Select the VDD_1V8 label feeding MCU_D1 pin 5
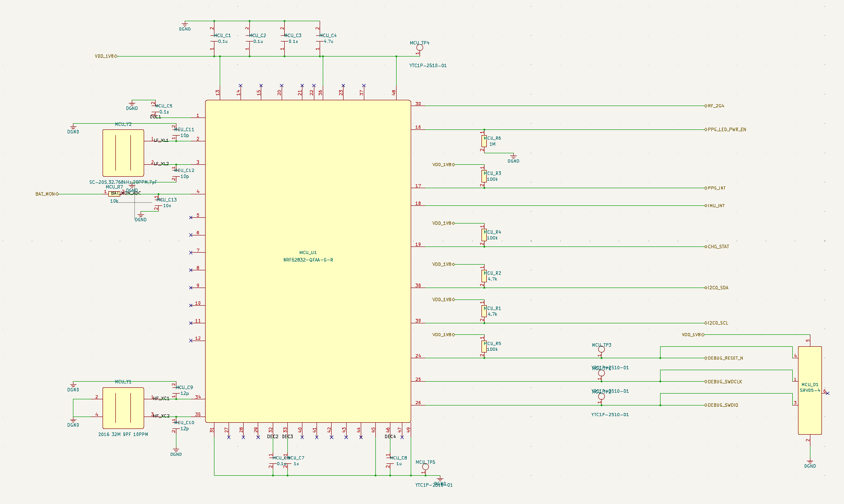 pos(693,335)
